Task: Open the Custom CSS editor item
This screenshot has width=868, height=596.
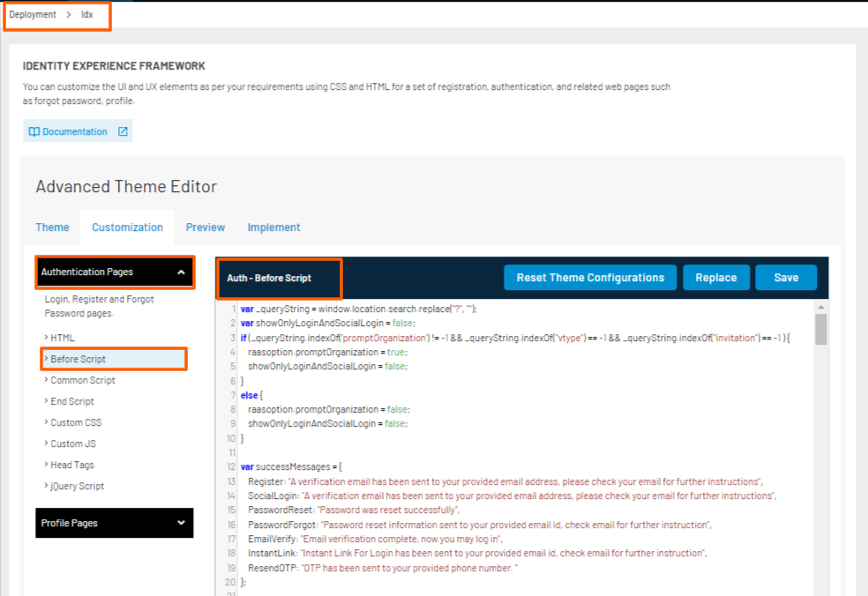Action: pos(76,422)
